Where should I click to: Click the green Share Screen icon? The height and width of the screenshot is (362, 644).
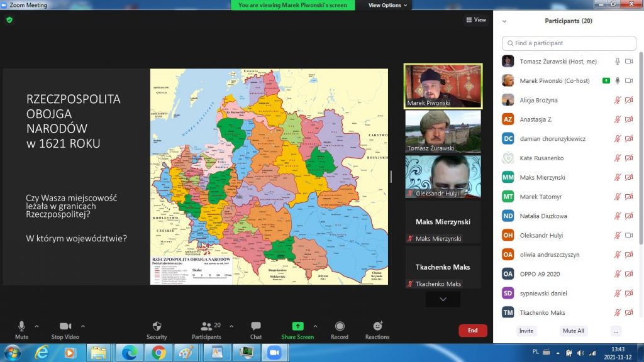coord(297,326)
